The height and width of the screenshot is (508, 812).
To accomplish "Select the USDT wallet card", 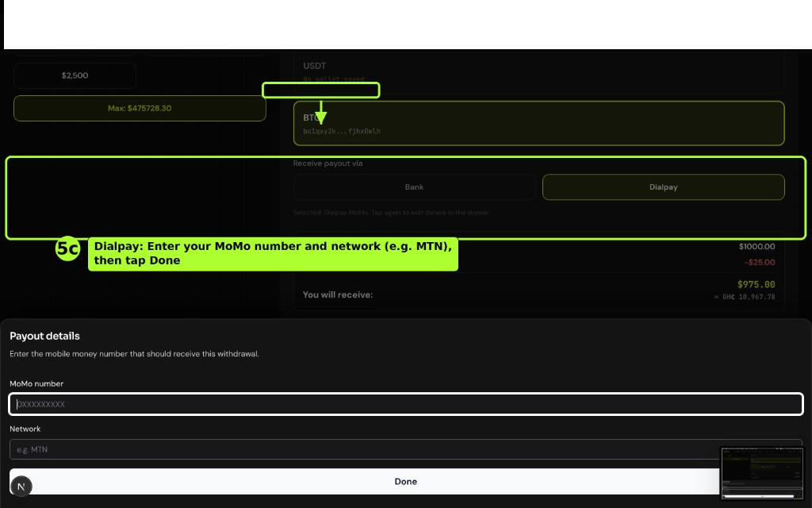I will click(x=538, y=71).
